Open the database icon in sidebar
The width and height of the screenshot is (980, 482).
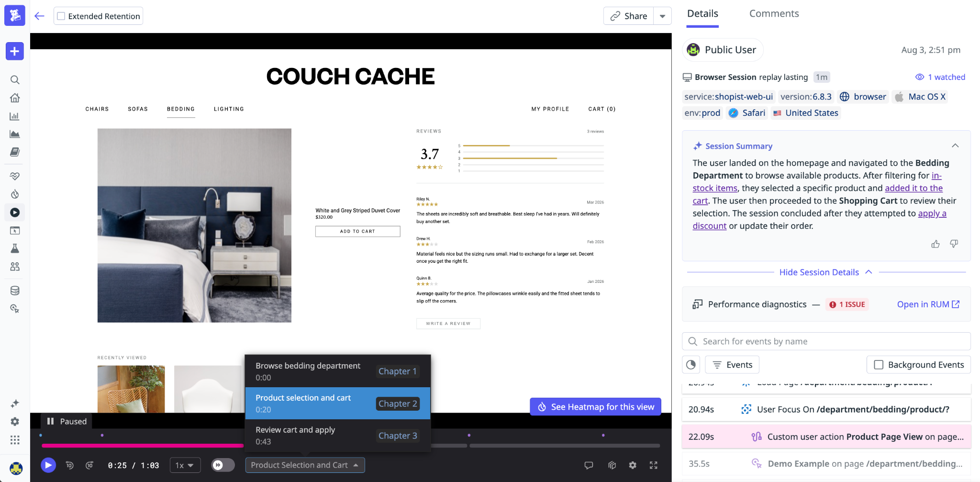click(15, 291)
